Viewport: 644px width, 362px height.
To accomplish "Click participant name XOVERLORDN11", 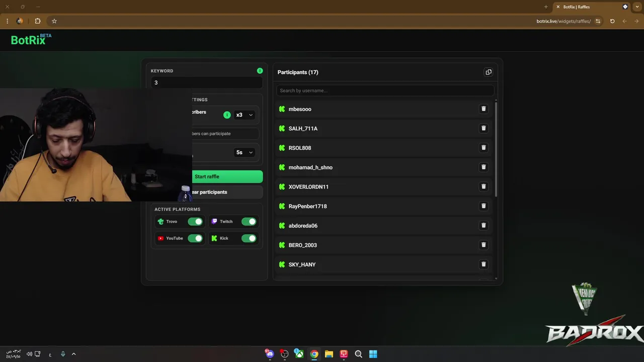I will tap(308, 187).
